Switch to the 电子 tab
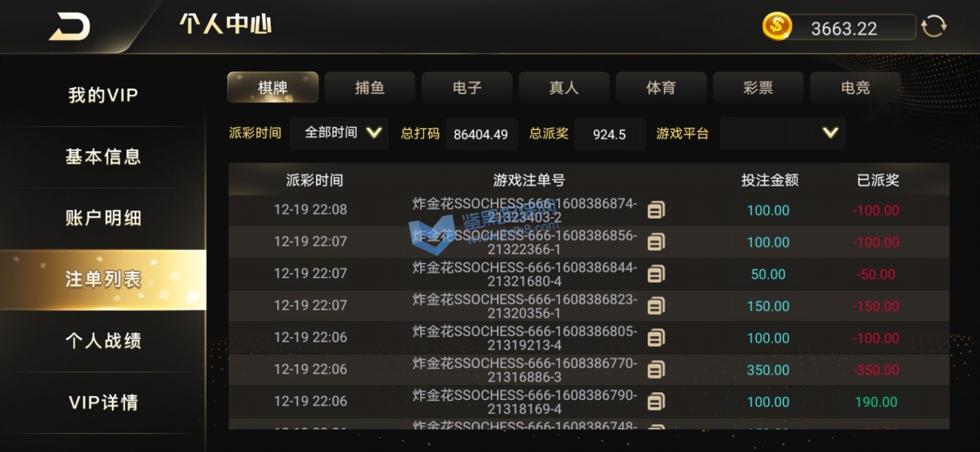Viewport: 980px width, 452px height. point(467,87)
